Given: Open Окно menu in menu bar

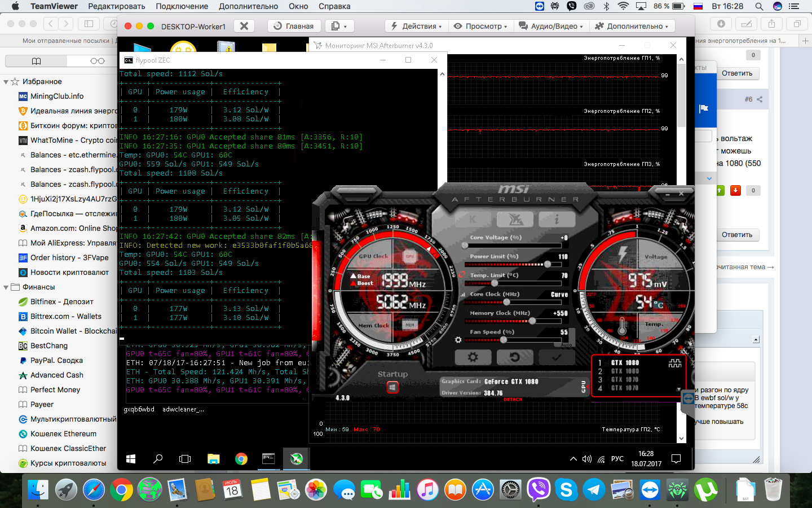Looking at the screenshot, I should (298, 6).
